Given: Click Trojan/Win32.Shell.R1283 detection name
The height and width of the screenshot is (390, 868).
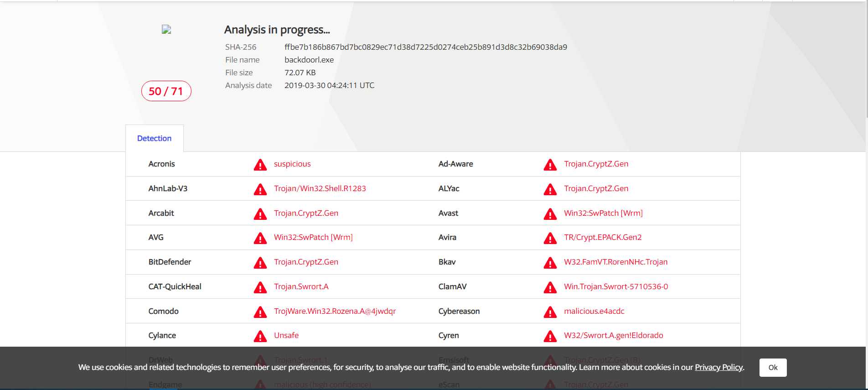Looking at the screenshot, I should 320,188.
